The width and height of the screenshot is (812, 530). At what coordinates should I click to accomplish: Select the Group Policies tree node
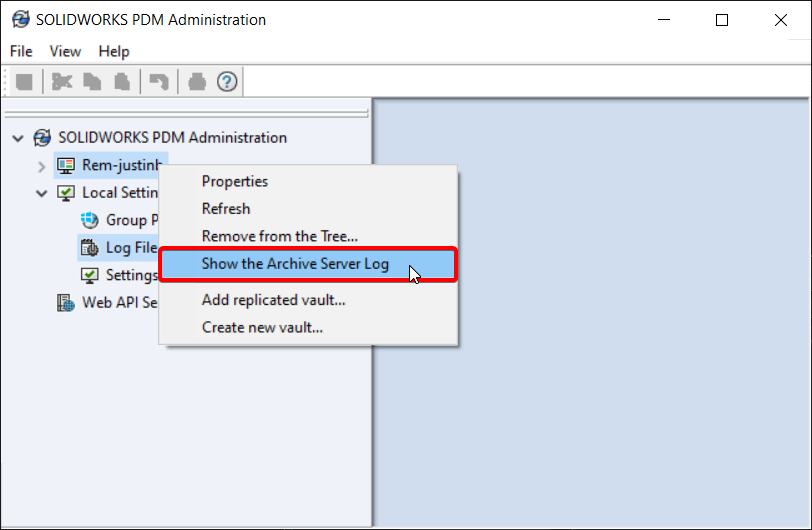120,220
